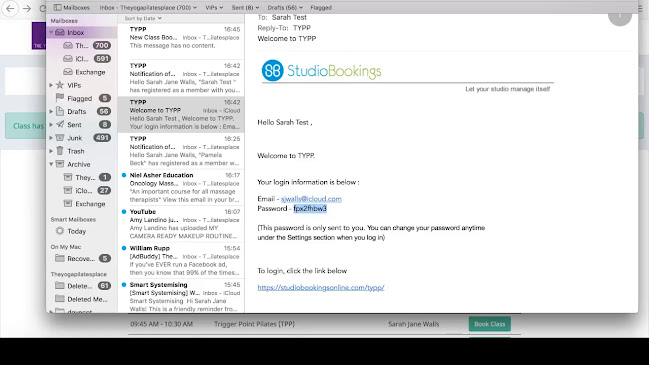Click the StudioBookings SB logo
649x365 pixels.
272,70
